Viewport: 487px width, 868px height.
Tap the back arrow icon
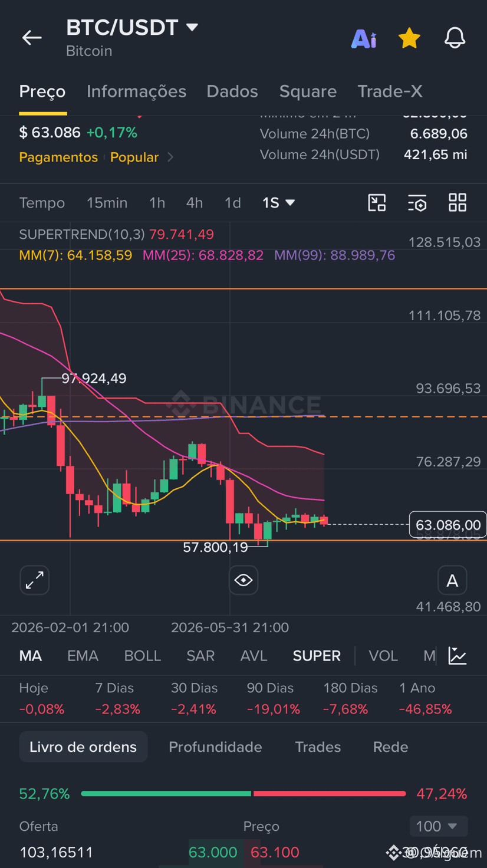tap(32, 38)
